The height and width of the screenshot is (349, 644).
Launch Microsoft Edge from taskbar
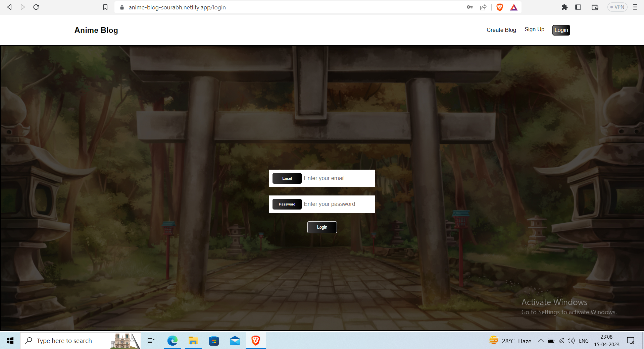click(x=172, y=341)
